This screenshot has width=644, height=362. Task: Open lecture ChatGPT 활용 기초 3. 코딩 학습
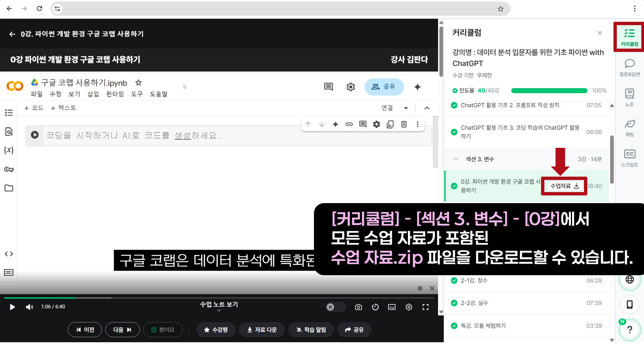point(527,132)
